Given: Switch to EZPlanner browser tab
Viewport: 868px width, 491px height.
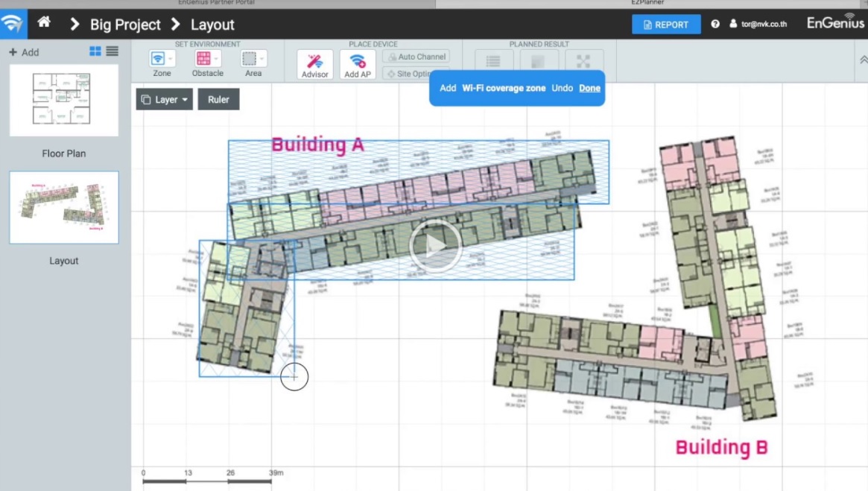Looking at the screenshot, I should coord(647,3).
